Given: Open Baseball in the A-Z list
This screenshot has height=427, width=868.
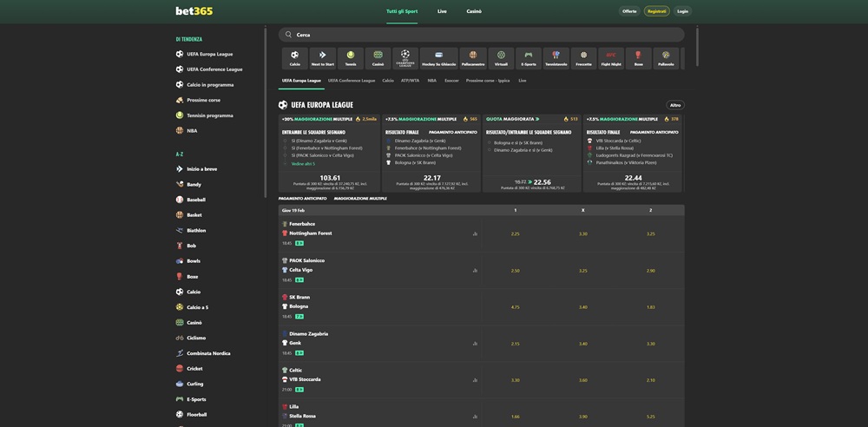Looking at the screenshot, I should [x=196, y=200].
